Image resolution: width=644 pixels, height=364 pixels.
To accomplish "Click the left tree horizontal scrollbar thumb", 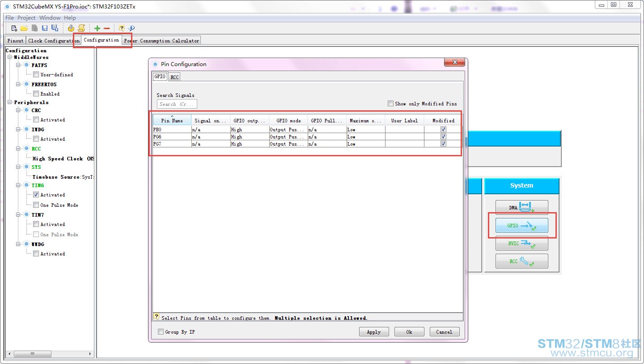I will point(32,354).
